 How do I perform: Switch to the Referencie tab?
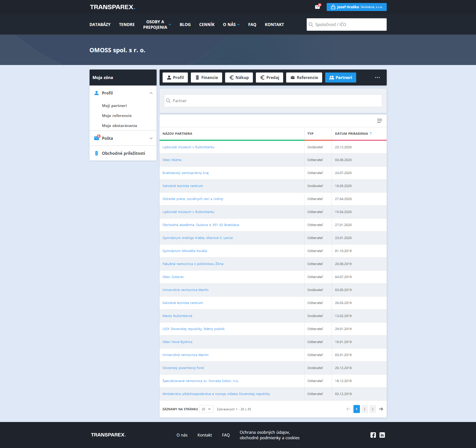[304, 77]
